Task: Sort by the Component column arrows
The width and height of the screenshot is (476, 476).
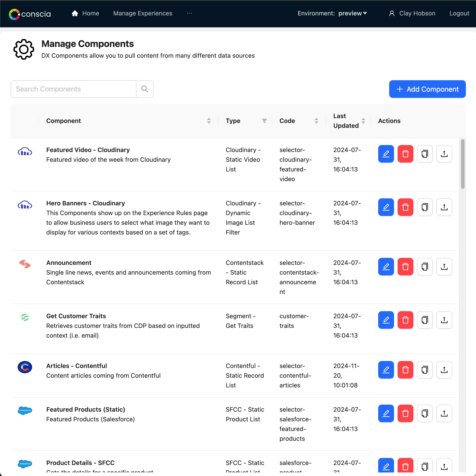Action: point(209,121)
